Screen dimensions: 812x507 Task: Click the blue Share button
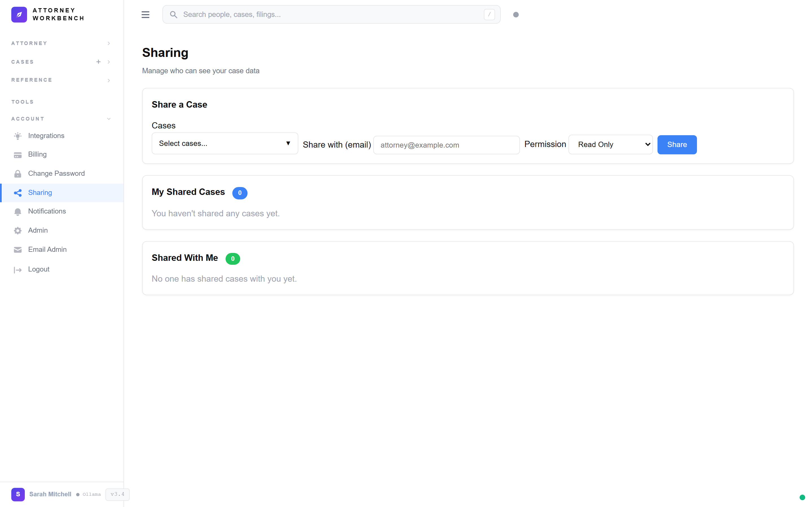coord(677,144)
